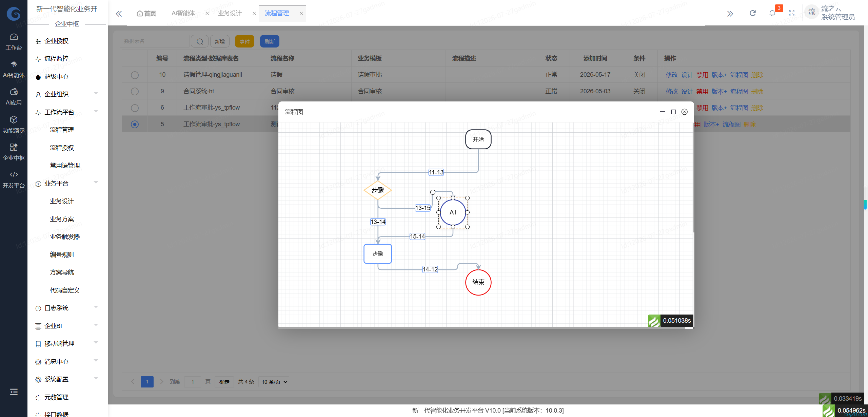This screenshot has height=417, width=868.
Task: Collapse sidebar using bottom menu icon
Action: click(x=14, y=392)
